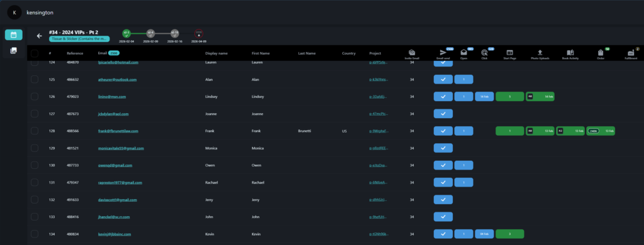The image size is (644, 245).
Task: Select the checkbox for row 125
Action: (35, 79)
